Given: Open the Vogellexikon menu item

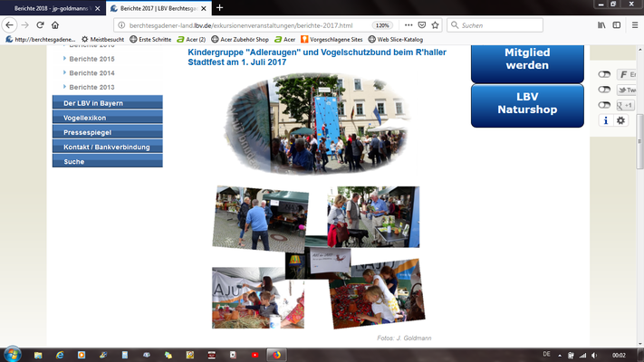Looking at the screenshot, I should tap(108, 118).
